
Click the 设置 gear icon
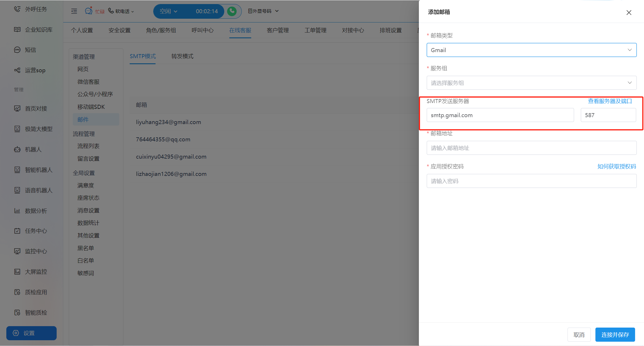16,333
